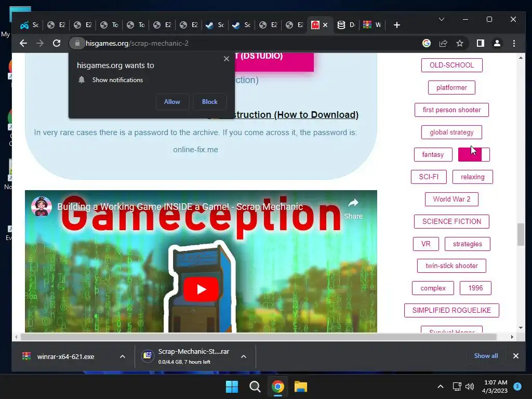This screenshot has width=532, height=399.
Task: Dismiss the notification permission popup
Action: (x=227, y=59)
